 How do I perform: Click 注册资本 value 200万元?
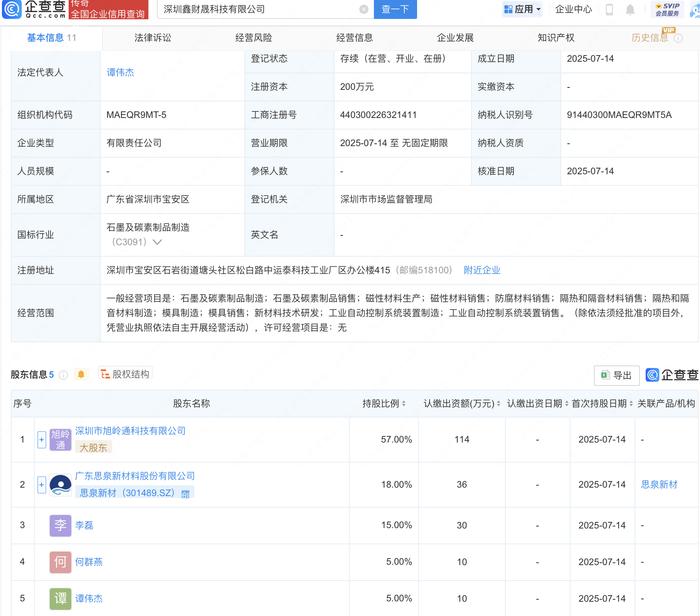click(357, 87)
